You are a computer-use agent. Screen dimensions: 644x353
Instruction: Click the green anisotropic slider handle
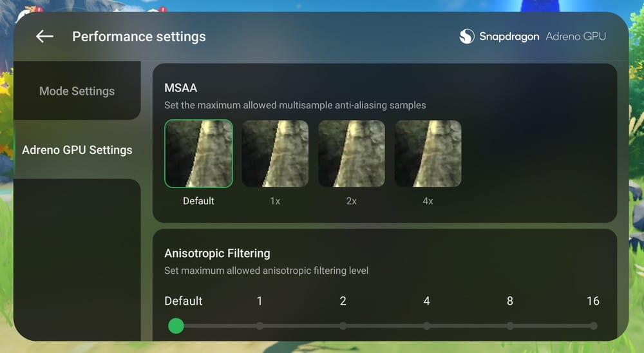point(176,326)
